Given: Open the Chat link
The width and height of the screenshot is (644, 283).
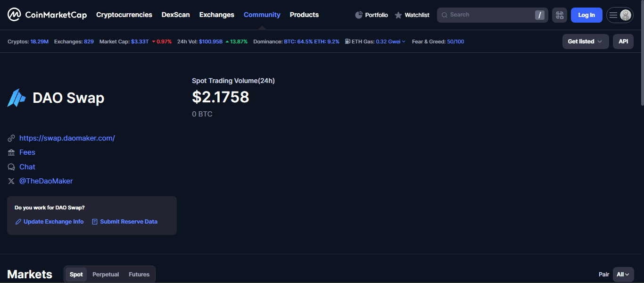Looking at the screenshot, I should 27,167.
